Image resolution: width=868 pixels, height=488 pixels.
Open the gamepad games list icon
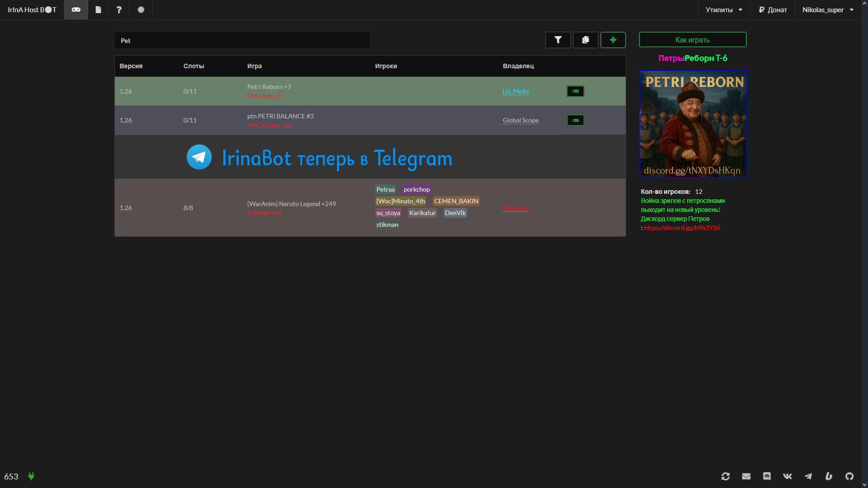tap(76, 9)
